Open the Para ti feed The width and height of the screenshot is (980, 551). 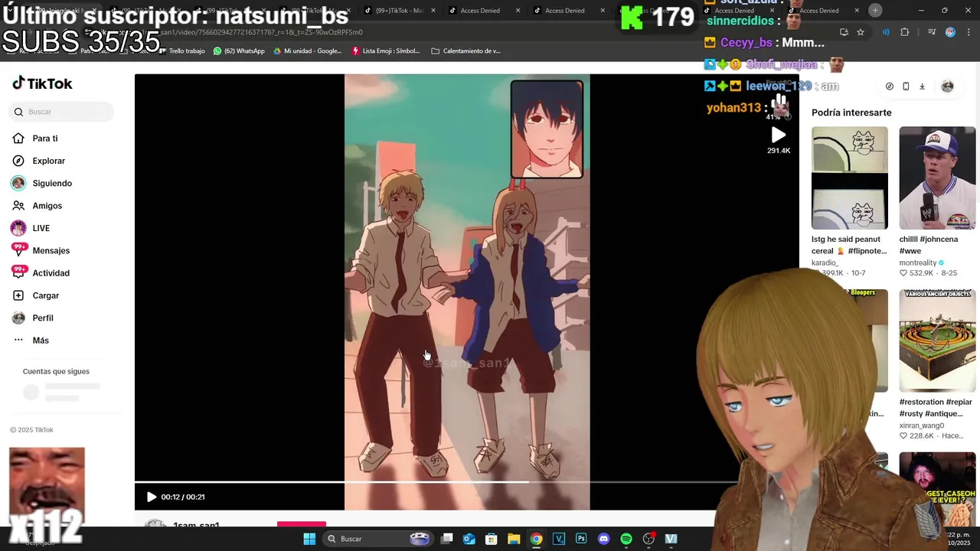[45, 139]
